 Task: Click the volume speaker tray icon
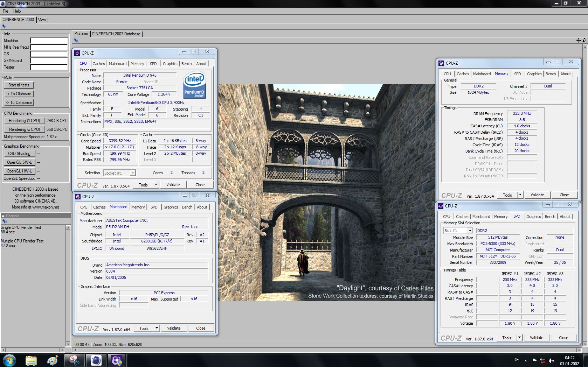(551, 361)
